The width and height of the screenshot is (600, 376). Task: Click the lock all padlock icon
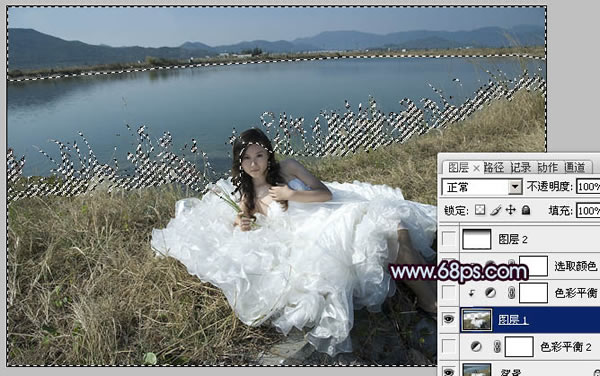coord(526,210)
